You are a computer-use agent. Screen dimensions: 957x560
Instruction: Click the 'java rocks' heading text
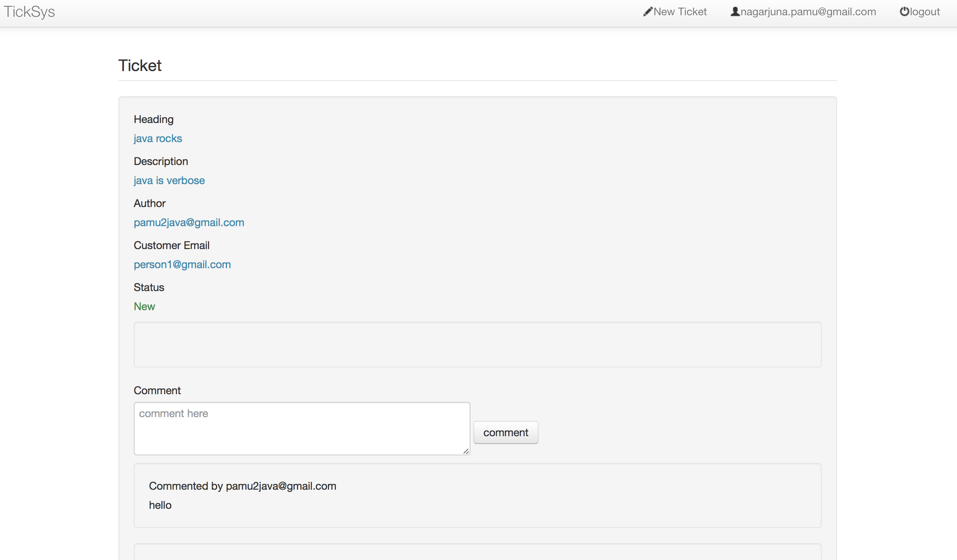(157, 138)
